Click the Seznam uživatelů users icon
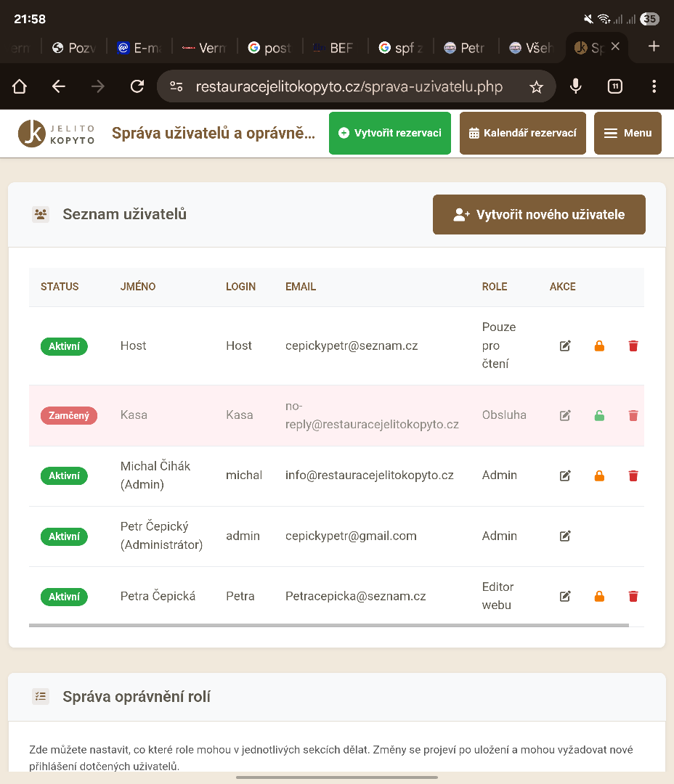The height and width of the screenshot is (784, 674). tap(41, 214)
